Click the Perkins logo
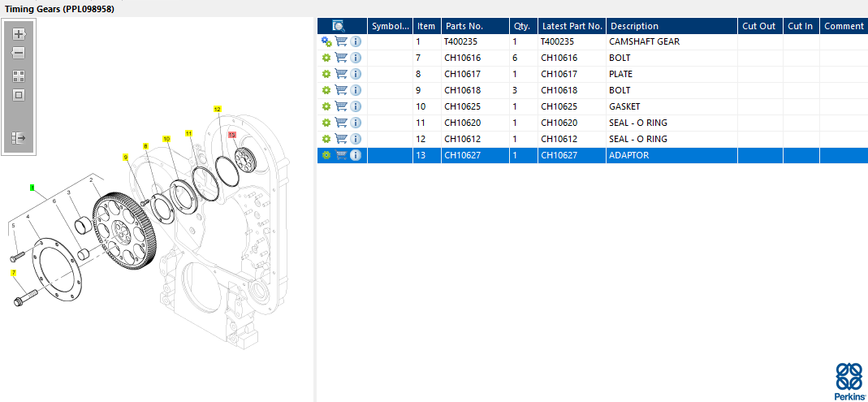The height and width of the screenshot is (402, 868). tap(848, 381)
